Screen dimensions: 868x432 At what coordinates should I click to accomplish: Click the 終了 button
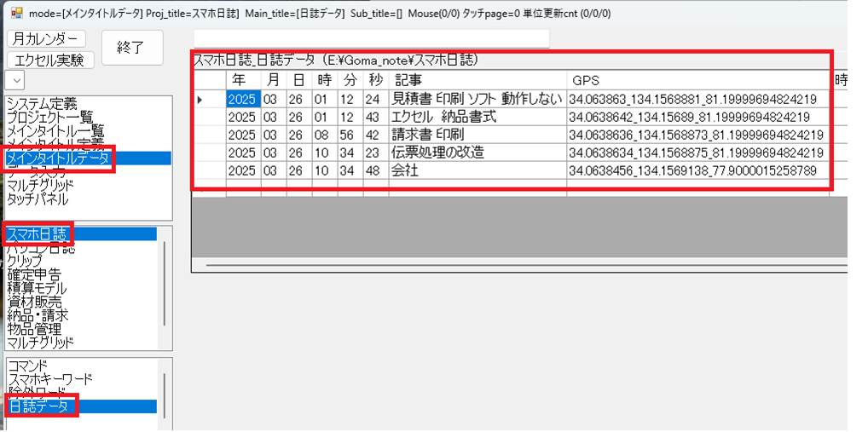(131, 49)
